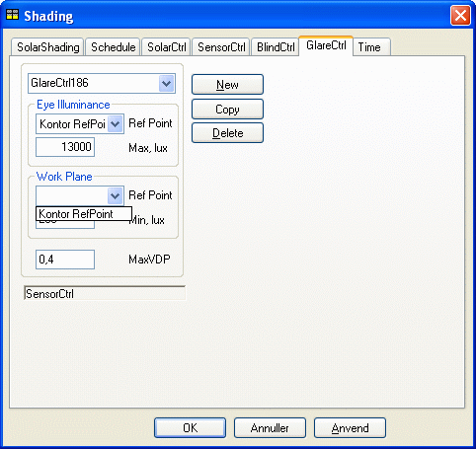
Task: Open Eye Illuminance Ref Point dropdown
Action: pyautogui.click(x=115, y=123)
